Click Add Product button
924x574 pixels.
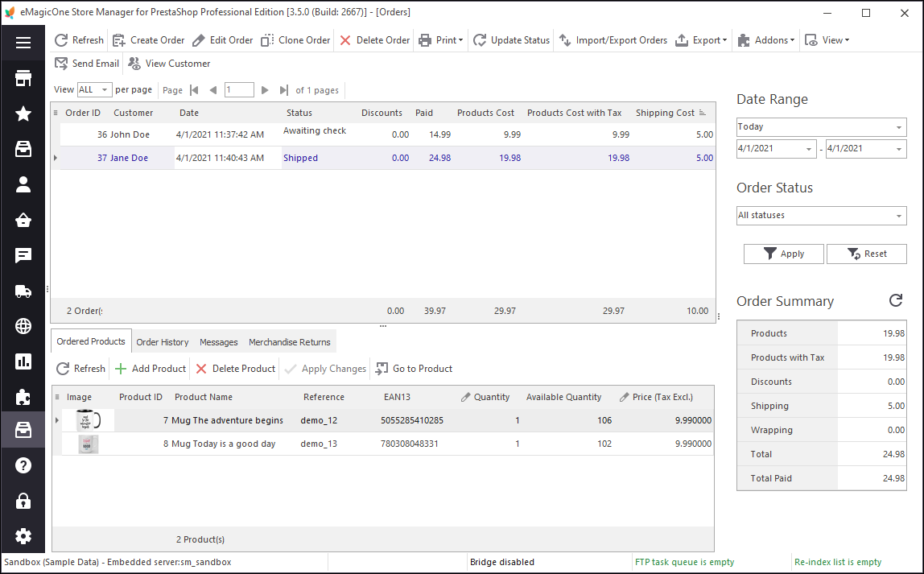point(151,369)
